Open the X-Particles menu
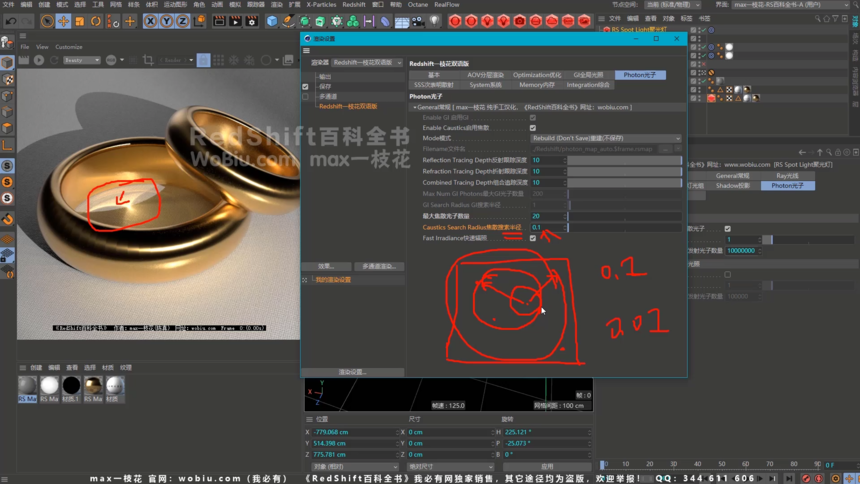The width and height of the screenshot is (860, 484). click(x=321, y=4)
